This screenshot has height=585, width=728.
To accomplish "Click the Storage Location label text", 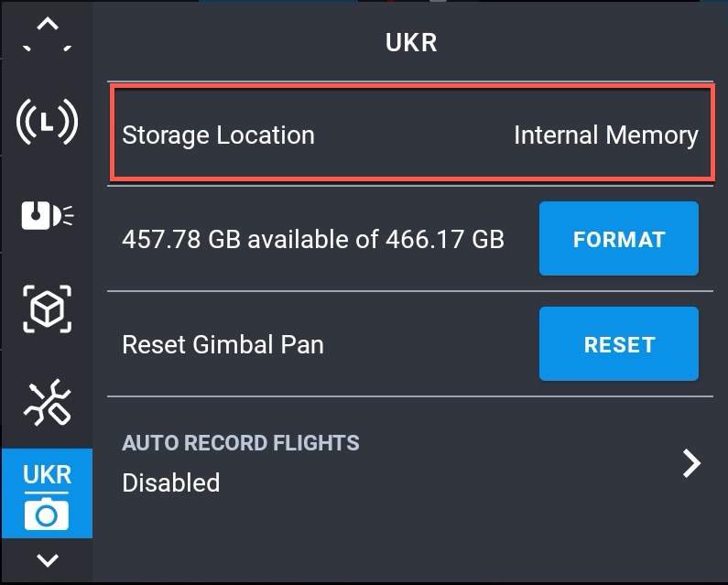I will 218,135.
